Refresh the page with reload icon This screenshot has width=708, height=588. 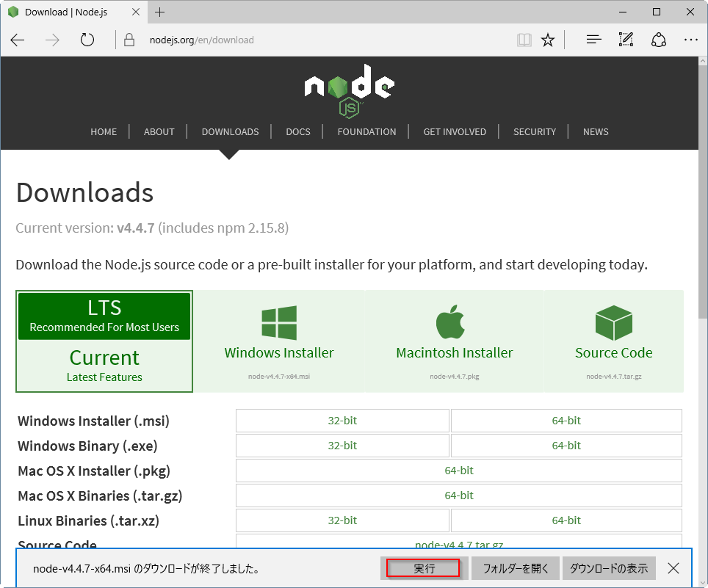click(87, 40)
